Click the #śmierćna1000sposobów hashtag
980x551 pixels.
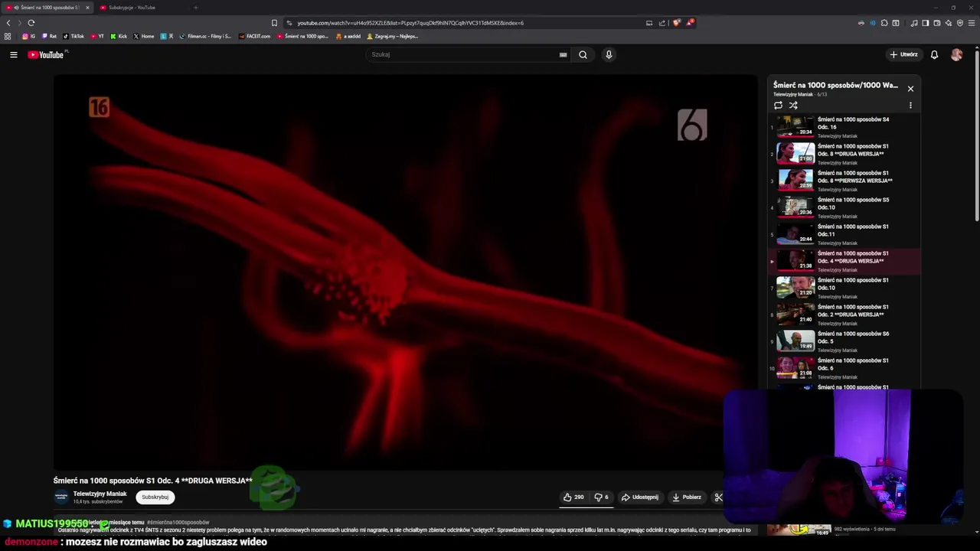tap(178, 523)
